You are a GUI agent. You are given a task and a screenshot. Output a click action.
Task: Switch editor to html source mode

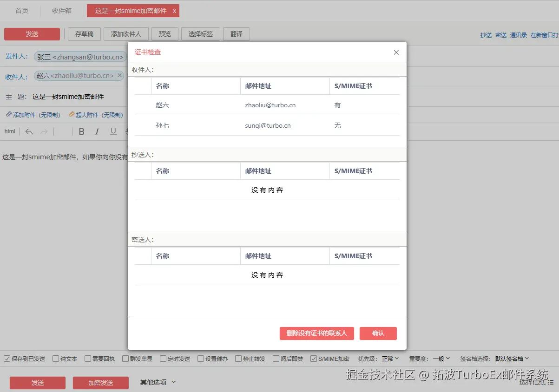click(x=10, y=131)
